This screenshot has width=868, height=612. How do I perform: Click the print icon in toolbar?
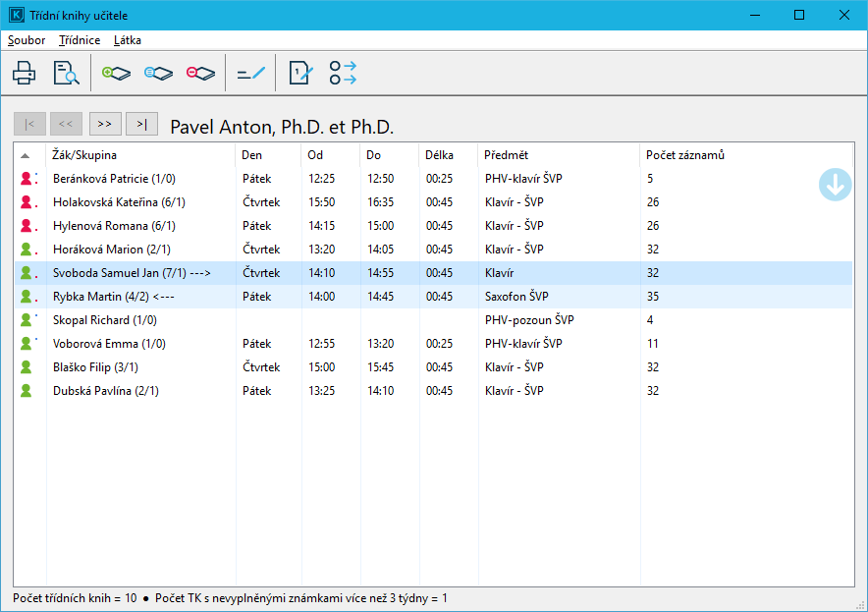[24, 73]
